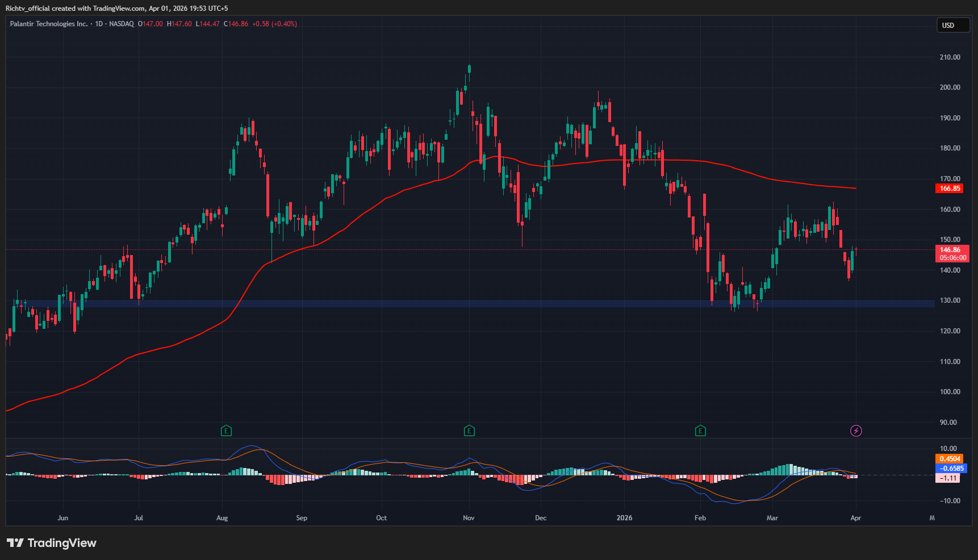Click the Nov label on time axis
The width and height of the screenshot is (978, 560).
[469, 518]
